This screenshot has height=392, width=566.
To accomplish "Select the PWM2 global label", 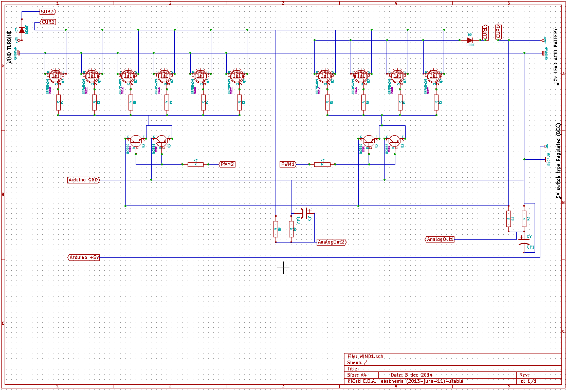I will pos(227,164).
